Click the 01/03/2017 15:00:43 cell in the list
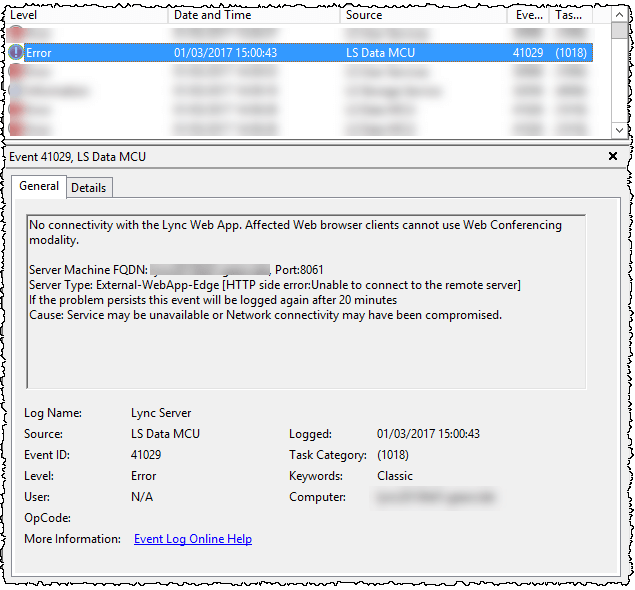Screen dimensions: 635x590 click(x=226, y=53)
